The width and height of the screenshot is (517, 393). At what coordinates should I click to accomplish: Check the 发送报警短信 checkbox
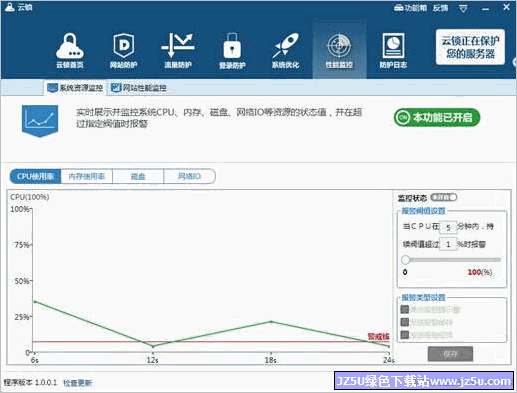(405, 335)
